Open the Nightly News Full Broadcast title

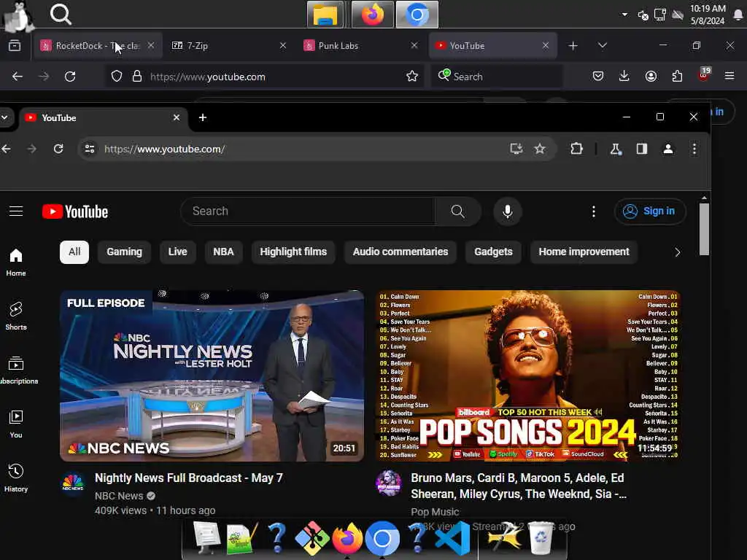[x=189, y=478]
